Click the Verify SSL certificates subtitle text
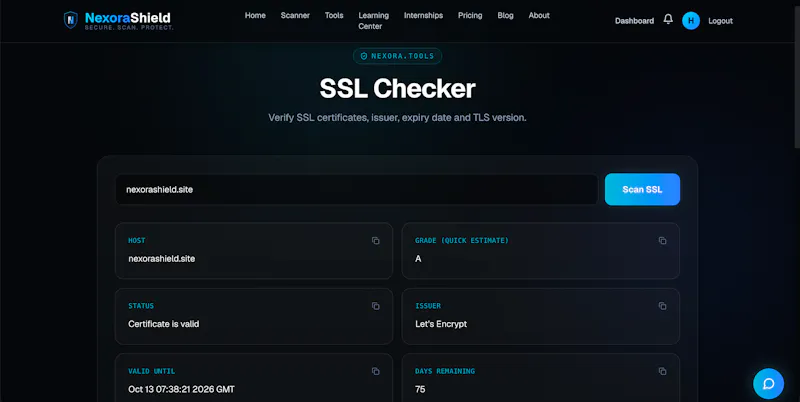 pos(397,118)
